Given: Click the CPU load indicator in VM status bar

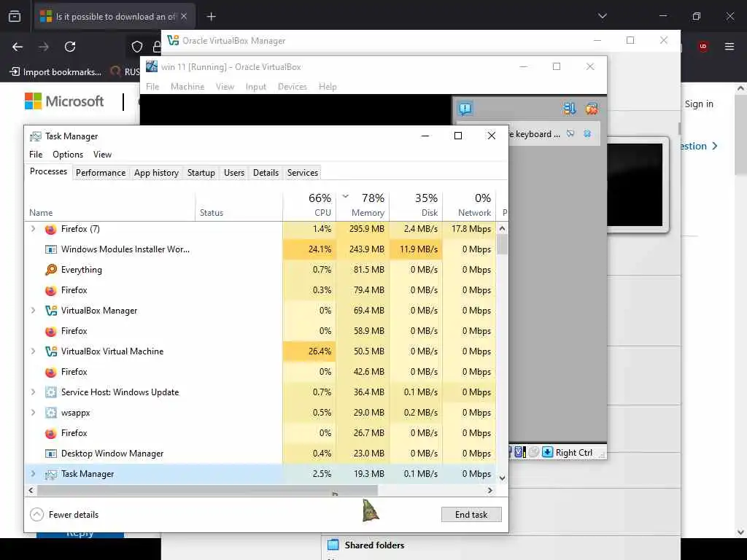Looking at the screenshot, I should coord(519,452).
